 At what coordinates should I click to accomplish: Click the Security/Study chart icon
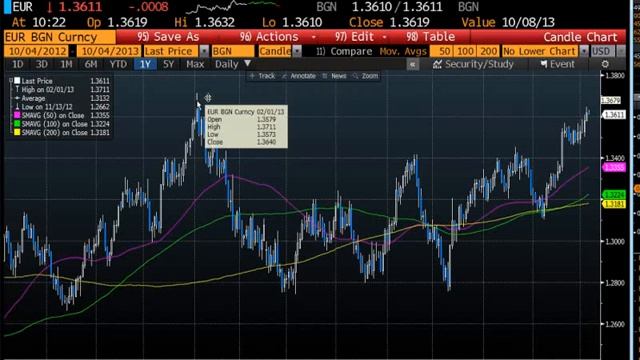click(x=438, y=64)
